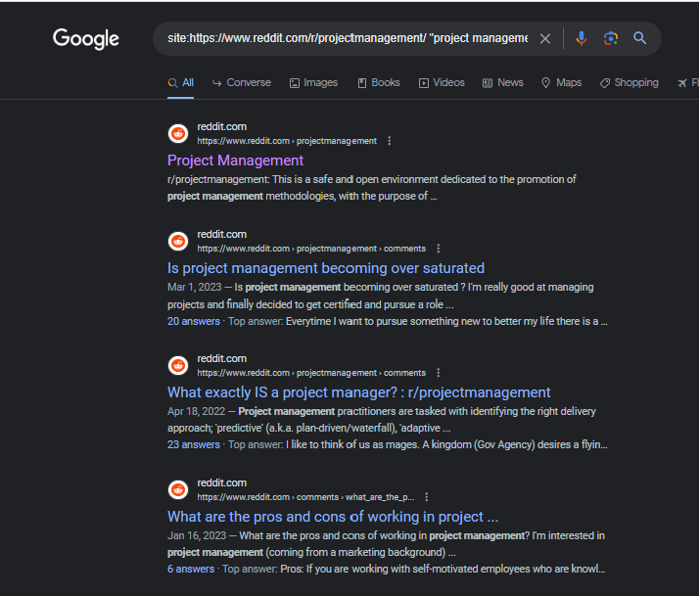
Task: Open the 23 answers link
Action: [194, 445]
